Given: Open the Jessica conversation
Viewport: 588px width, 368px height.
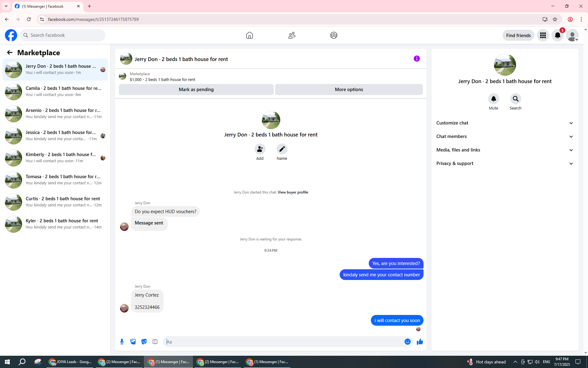Looking at the screenshot, I should [55, 136].
